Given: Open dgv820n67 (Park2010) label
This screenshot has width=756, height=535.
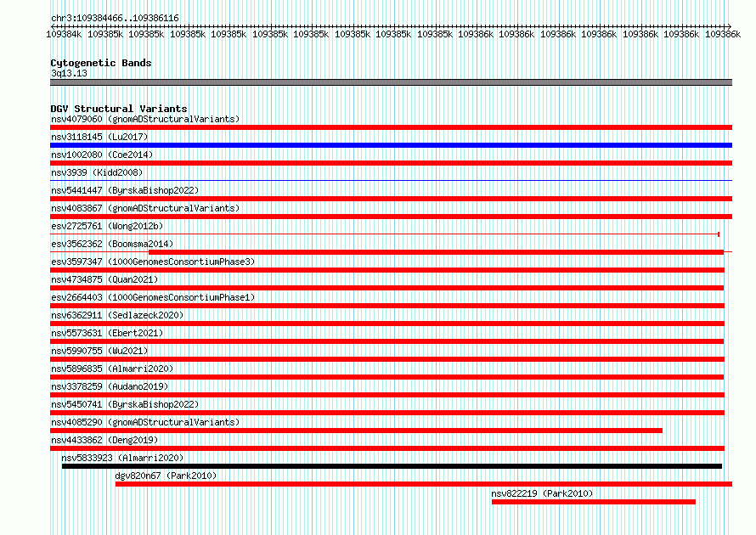Looking at the screenshot, I should click(166, 476).
